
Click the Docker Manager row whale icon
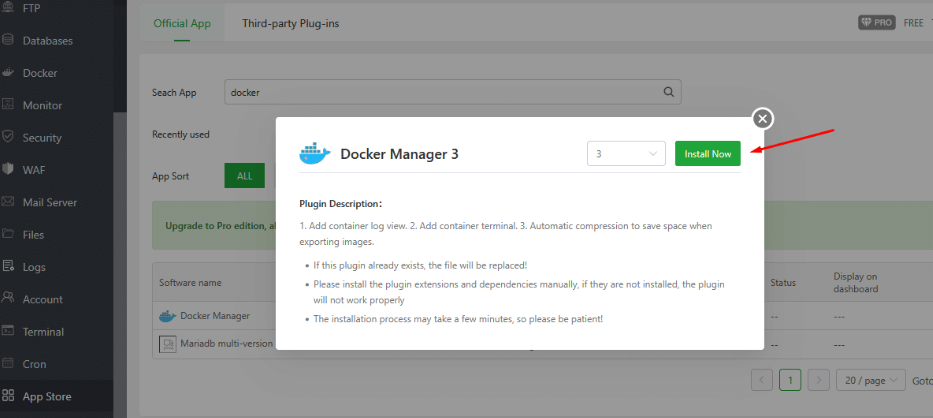tap(168, 316)
